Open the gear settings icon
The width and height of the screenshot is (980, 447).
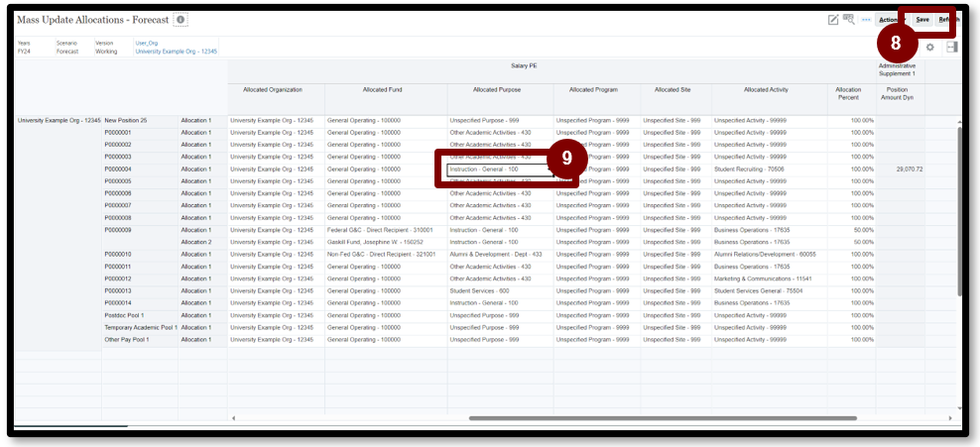tap(929, 48)
